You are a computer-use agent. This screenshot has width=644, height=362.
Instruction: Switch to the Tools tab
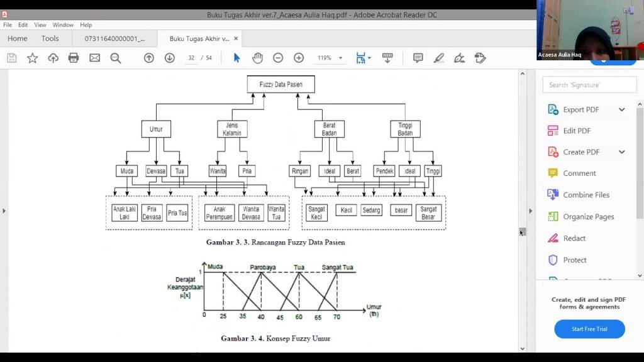pyautogui.click(x=50, y=38)
